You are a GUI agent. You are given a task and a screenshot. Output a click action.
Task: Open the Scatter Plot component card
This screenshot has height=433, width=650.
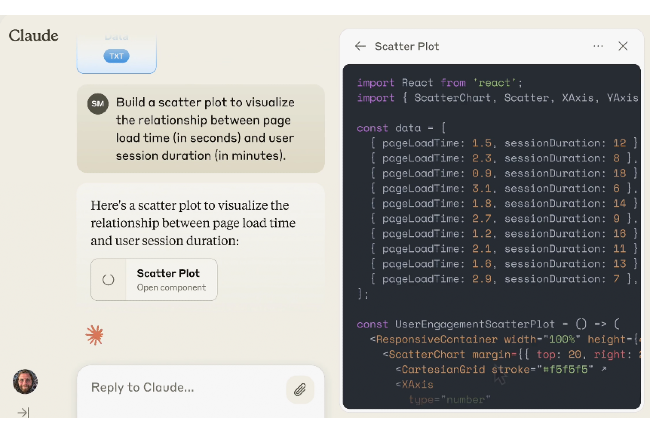tap(154, 280)
